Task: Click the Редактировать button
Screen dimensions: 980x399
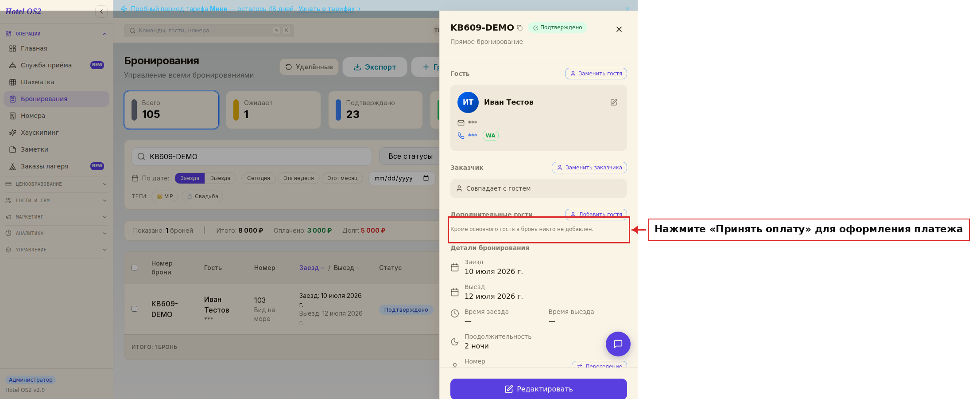Action: tap(538, 389)
